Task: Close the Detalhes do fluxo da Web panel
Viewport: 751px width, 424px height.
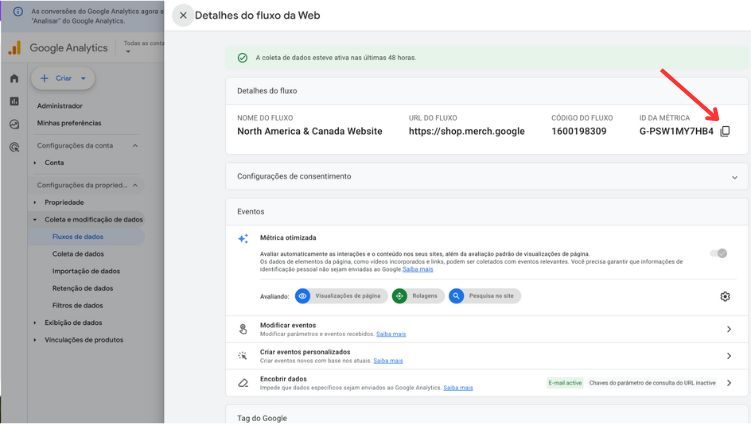Action: pos(183,15)
